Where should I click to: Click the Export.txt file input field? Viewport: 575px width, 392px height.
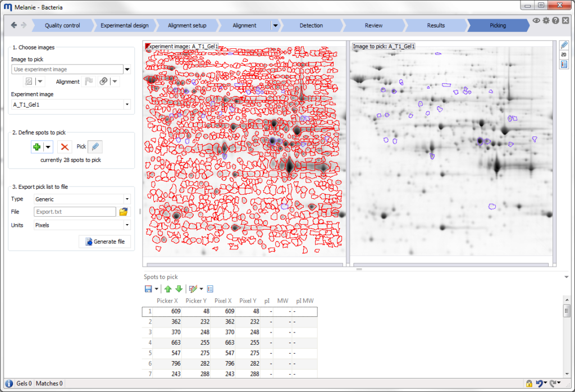coord(75,212)
